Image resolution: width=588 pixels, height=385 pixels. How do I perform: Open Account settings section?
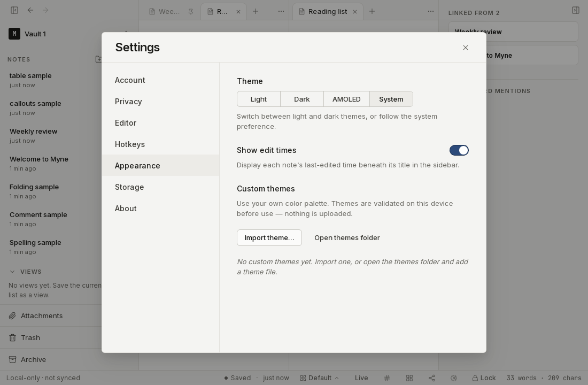tap(160, 80)
